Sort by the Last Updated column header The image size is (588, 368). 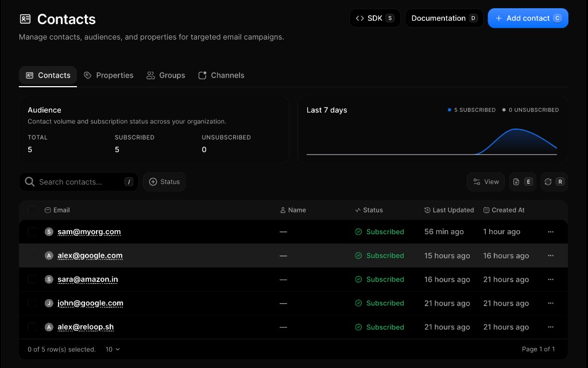click(449, 210)
